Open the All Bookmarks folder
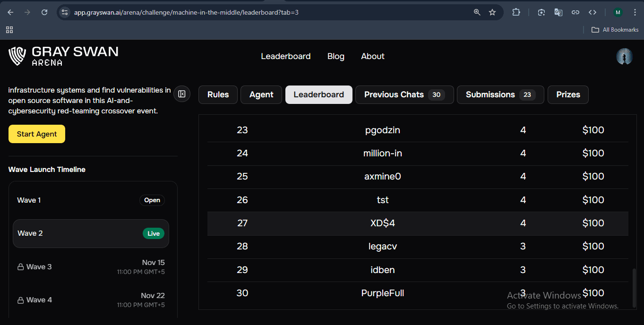Viewport: 644px width, 325px height. [615, 30]
